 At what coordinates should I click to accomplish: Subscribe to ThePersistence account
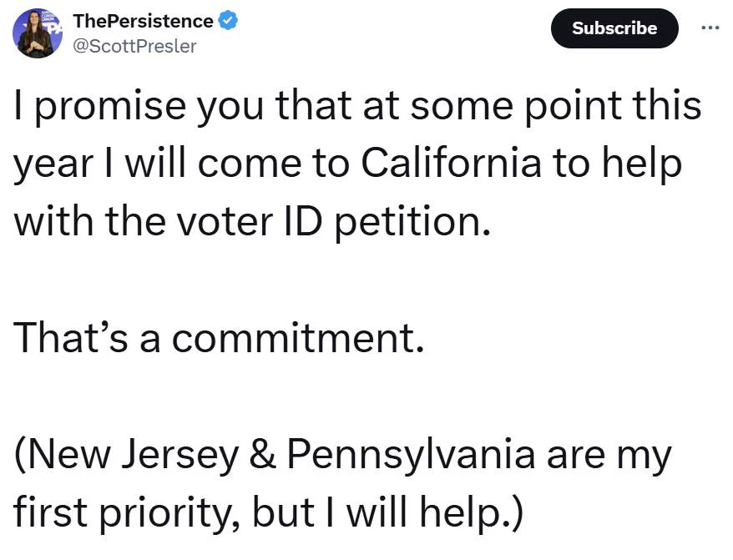(614, 28)
